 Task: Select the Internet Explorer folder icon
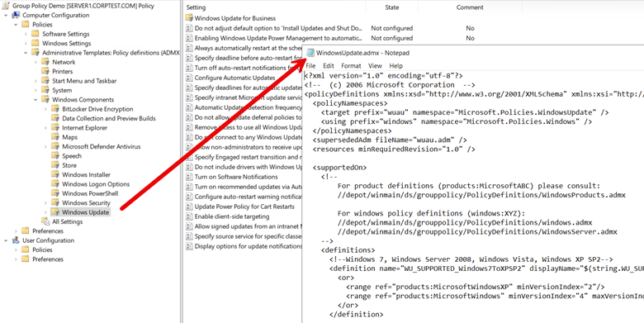point(55,128)
